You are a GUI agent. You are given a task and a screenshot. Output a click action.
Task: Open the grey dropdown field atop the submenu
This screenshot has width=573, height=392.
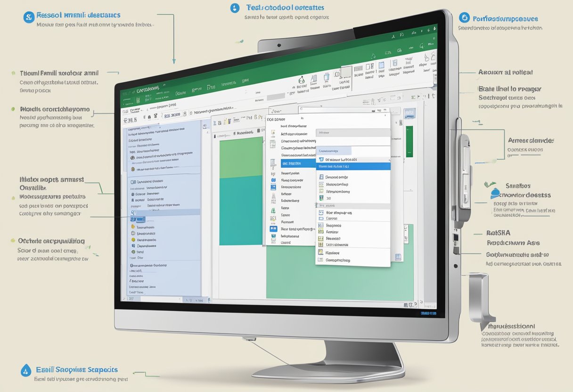tap(353, 132)
